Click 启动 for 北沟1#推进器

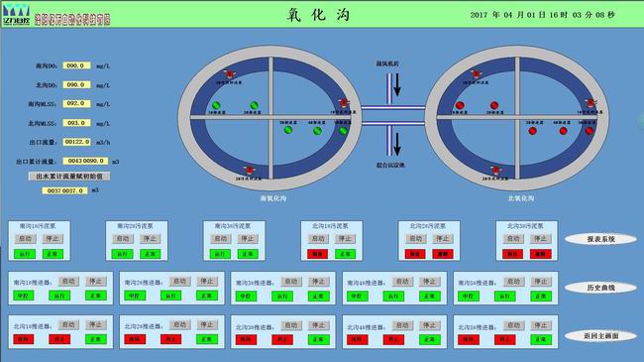tap(68, 325)
